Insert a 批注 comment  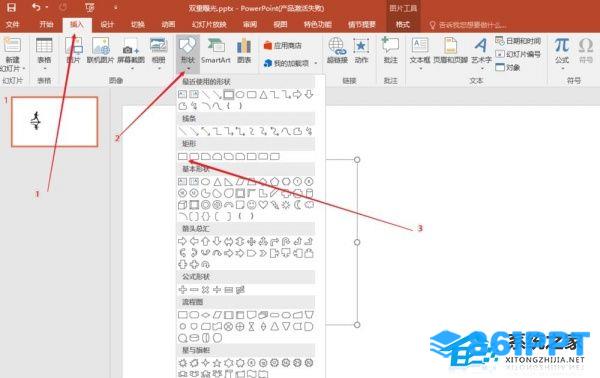click(x=390, y=51)
